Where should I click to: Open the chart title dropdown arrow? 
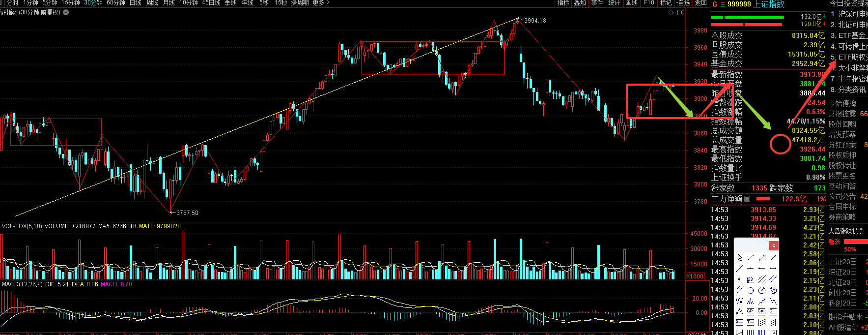[x=66, y=12]
